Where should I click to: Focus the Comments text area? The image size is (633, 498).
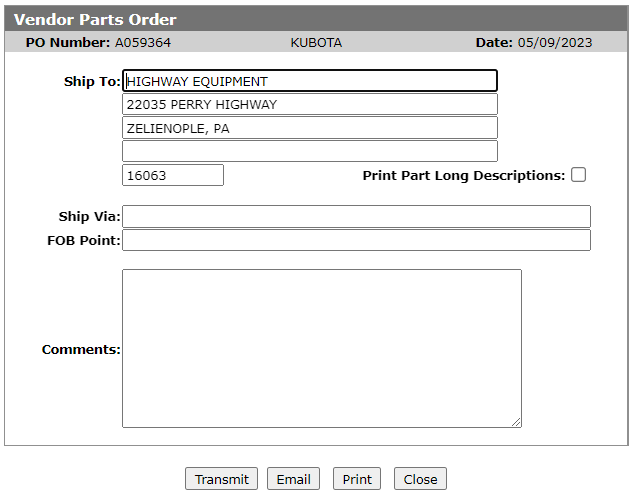(x=322, y=349)
